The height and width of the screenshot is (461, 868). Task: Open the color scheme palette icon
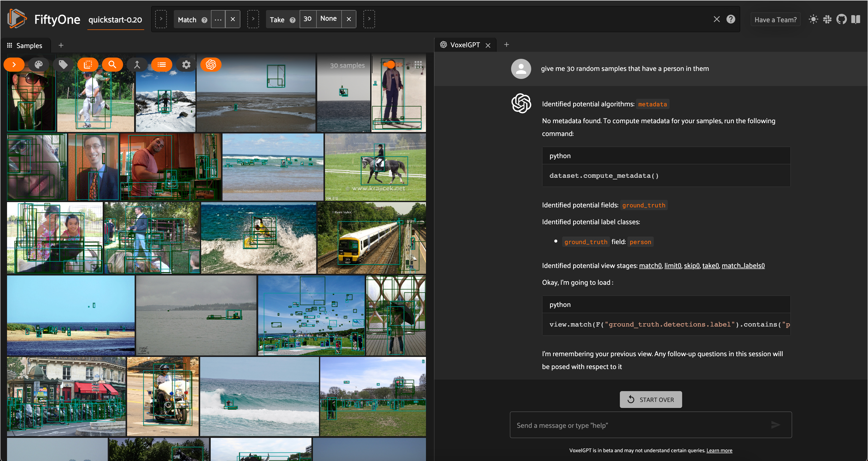[x=38, y=64]
